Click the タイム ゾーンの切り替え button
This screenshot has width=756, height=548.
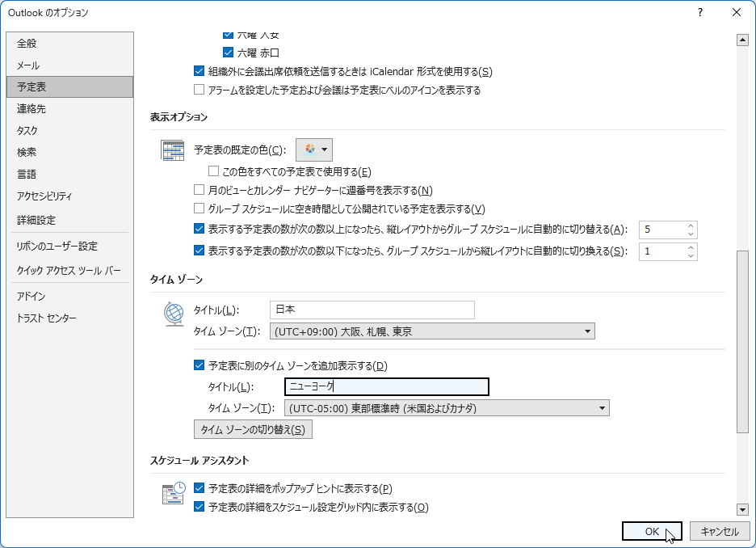253,429
